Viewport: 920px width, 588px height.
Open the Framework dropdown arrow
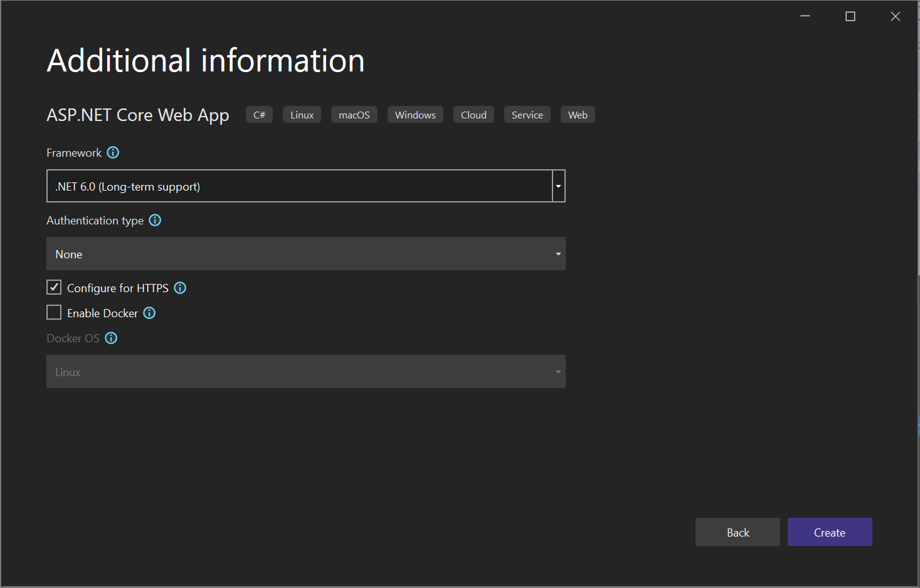pyautogui.click(x=558, y=186)
